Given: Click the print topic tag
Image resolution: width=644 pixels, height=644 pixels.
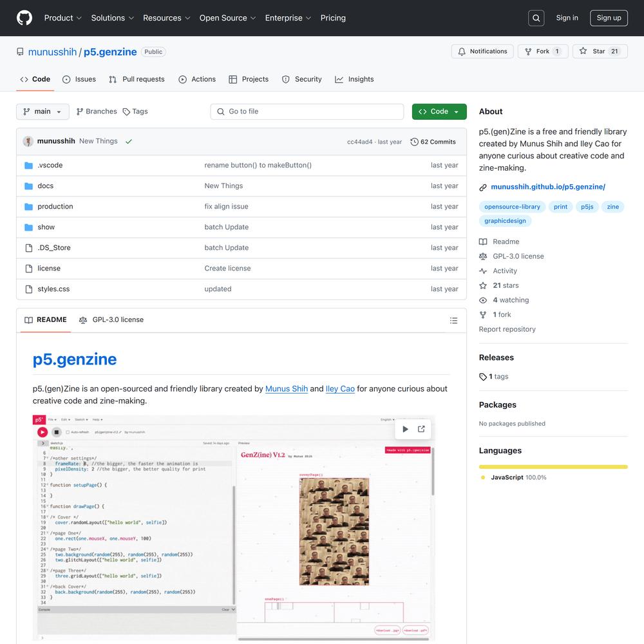Looking at the screenshot, I should click(560, 207).
